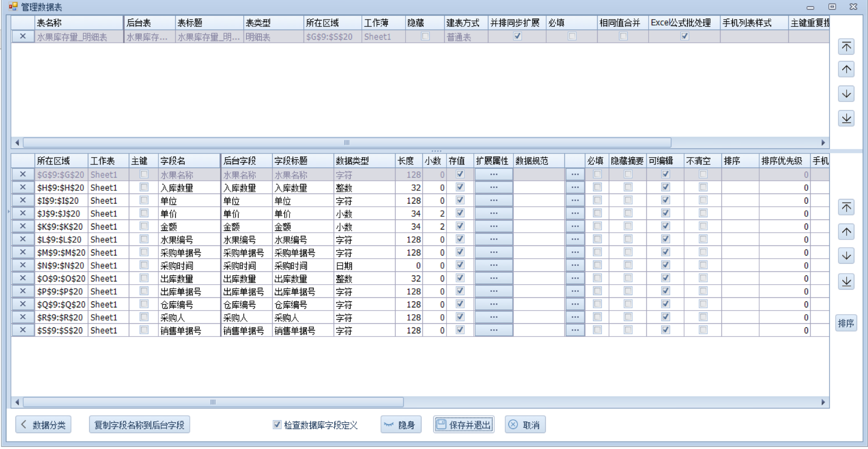
Task: Open 数据规范 ellipsis button for 金额 row
Action: point(575,226)
